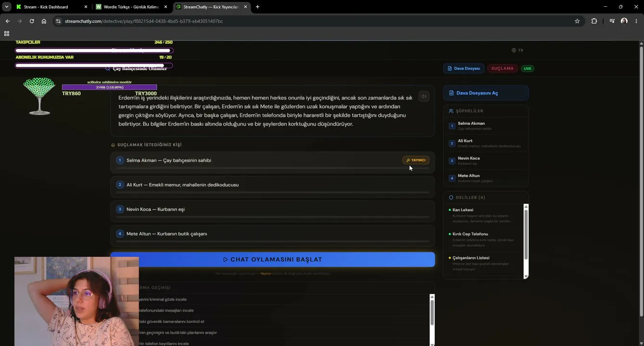Image resolution: width=644 pixels, height=346 pixels.
Task: Open the Kan Lekesi evidence item
Action: pos(483,215)
